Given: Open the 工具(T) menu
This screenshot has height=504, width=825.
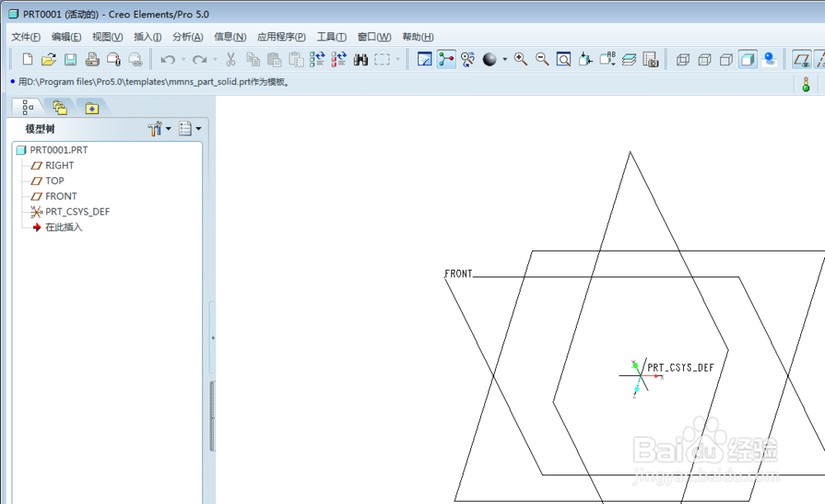Looking at the screenshot, I should tap(332, 37).
